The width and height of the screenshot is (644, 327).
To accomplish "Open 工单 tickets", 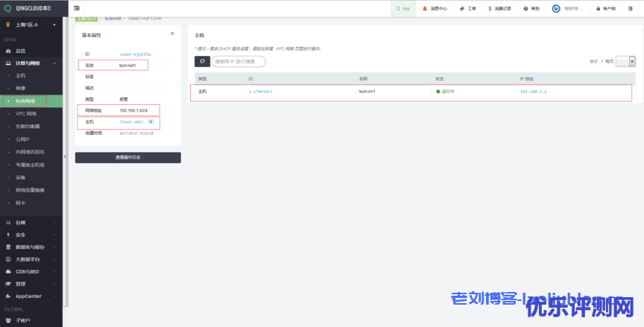I will coord(467,9).
